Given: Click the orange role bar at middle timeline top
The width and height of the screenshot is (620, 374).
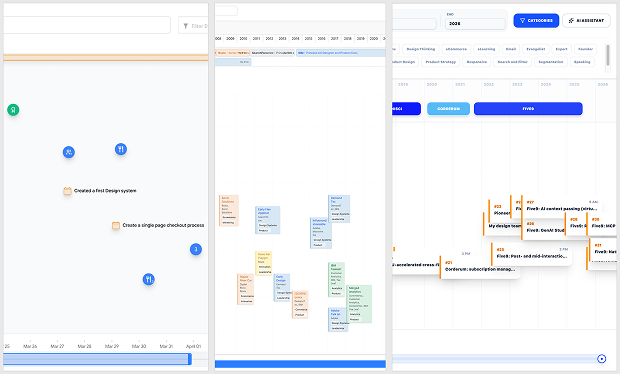Looking at the screenshot, I should point(232,53).
